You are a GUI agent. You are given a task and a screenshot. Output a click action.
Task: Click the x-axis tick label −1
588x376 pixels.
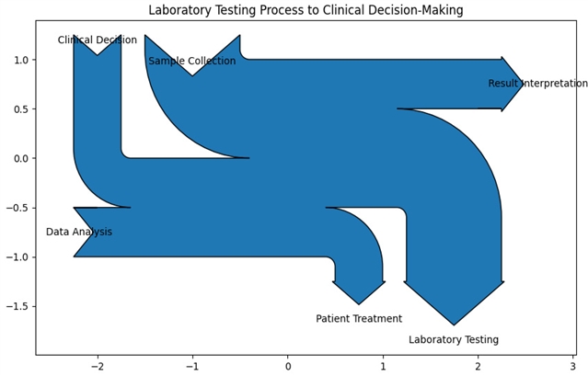tap(190, 367)
